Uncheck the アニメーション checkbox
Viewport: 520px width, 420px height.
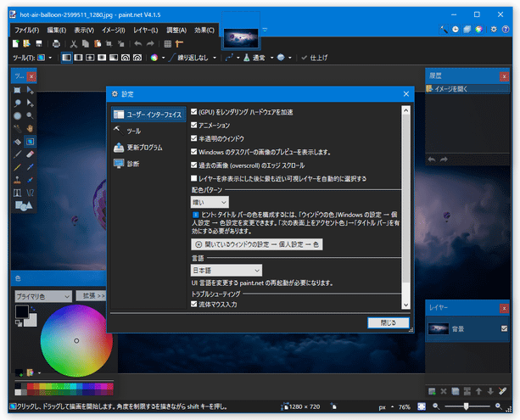coord(194,125)
